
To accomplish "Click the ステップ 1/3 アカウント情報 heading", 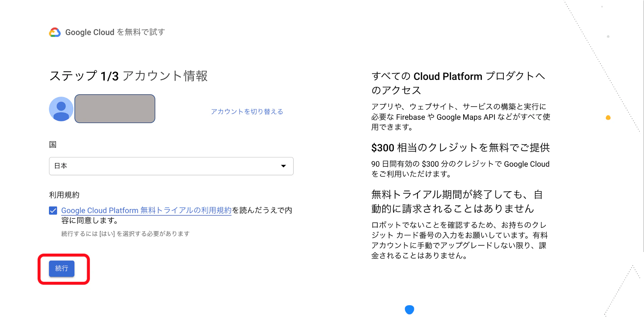I will coord(128,76).
